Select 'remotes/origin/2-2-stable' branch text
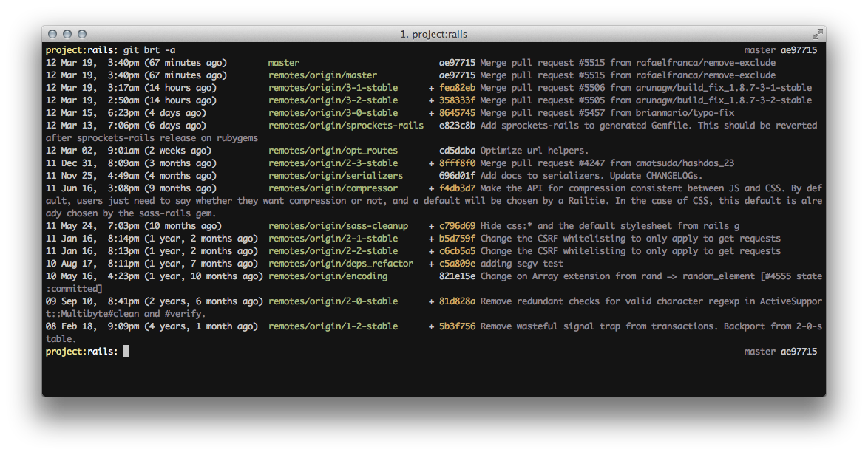 point(333,251)
